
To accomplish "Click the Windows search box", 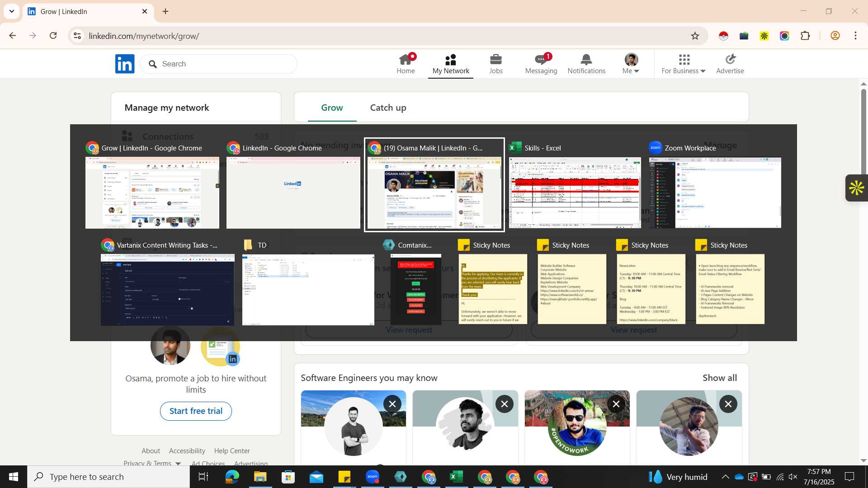I will click(108, 477).
